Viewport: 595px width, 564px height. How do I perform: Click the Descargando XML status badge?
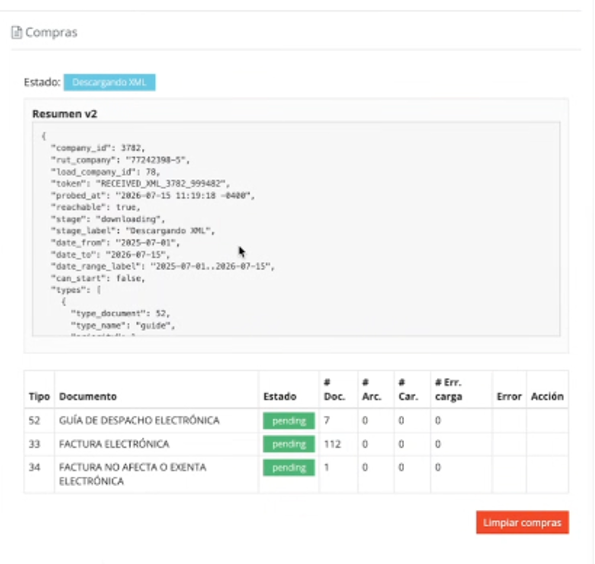coord(109,82)
